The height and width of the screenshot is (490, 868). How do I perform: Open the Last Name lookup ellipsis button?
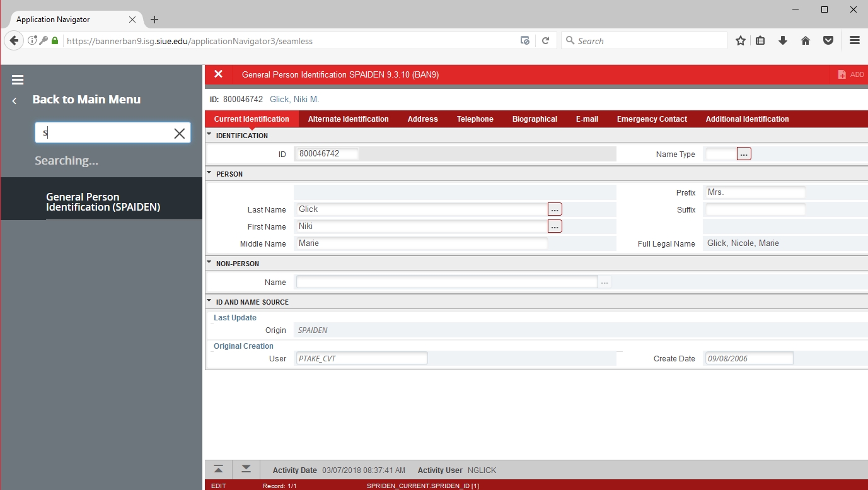click(x=555, y=209)
